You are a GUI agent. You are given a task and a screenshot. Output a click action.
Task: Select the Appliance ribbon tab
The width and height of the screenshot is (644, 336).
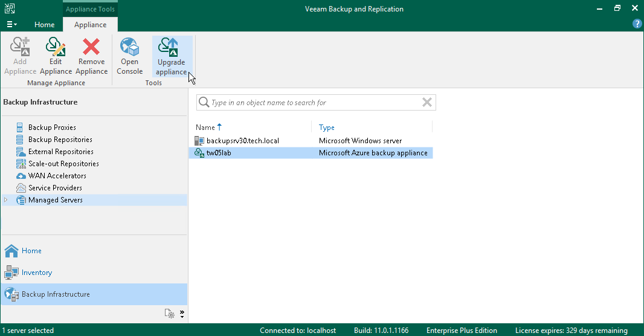pos(91,25)
